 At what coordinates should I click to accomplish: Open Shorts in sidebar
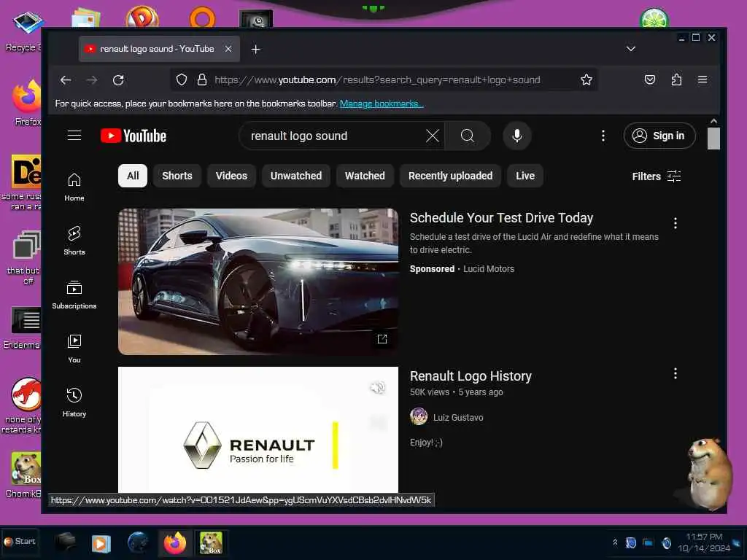tap(74, 241)
